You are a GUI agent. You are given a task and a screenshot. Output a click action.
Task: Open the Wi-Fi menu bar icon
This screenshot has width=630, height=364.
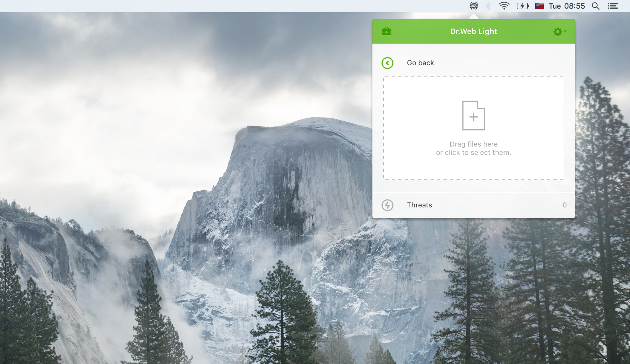coord(504,6)
